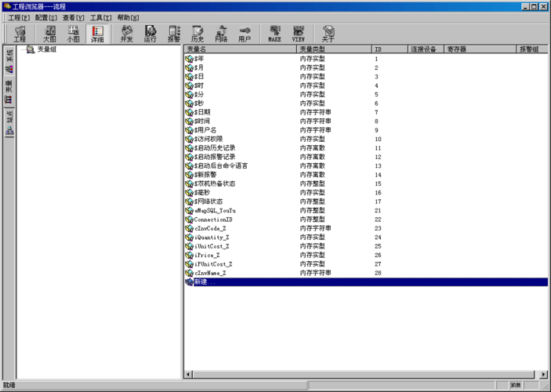Click the horizontal scrollbar right arrow
Image resolution: width=551 pixels, height=392 pixels.
point(543,375)
